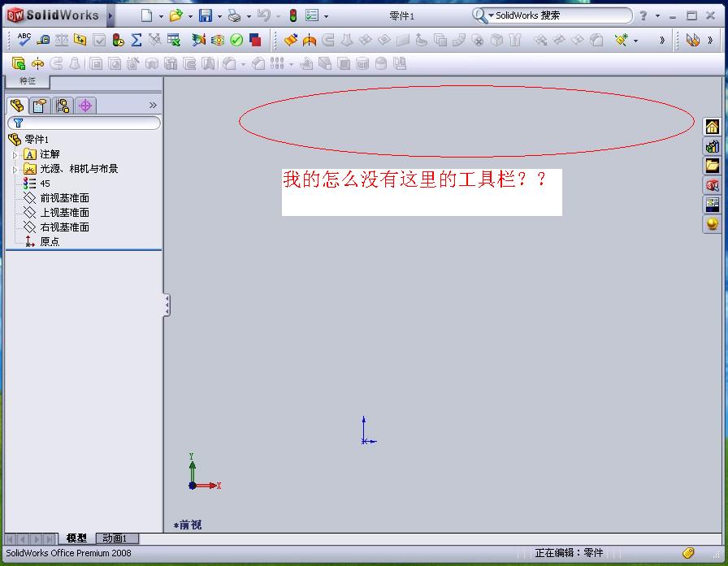
Task: Switch to the 动画1 tab at bottom
Action: [x=115, y=538]
